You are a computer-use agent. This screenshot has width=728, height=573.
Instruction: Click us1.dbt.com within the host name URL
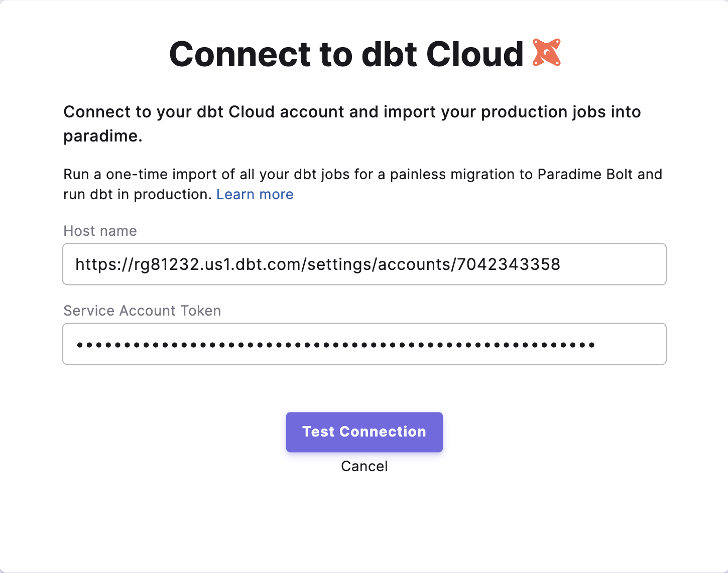tap(252, 264)
